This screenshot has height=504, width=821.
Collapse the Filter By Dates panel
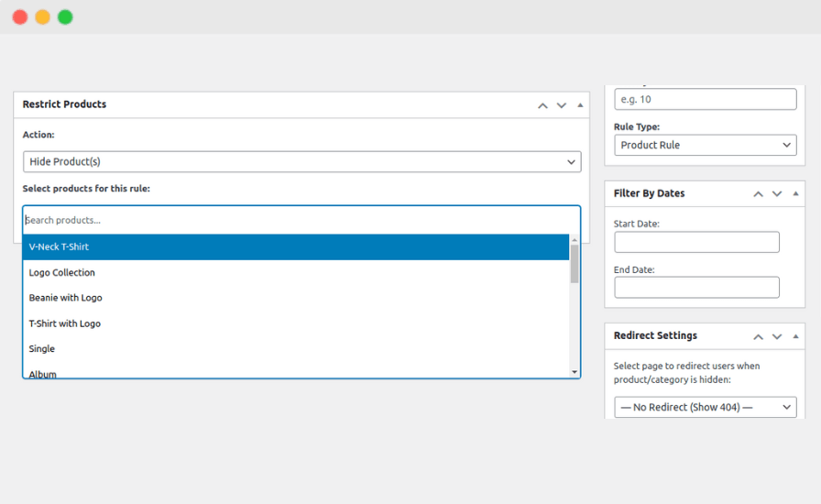[795, 194]
